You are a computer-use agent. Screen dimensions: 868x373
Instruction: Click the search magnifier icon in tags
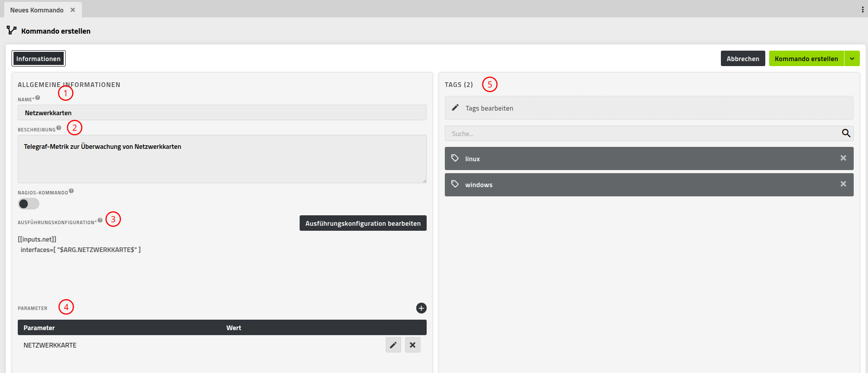tap(846, 133)
